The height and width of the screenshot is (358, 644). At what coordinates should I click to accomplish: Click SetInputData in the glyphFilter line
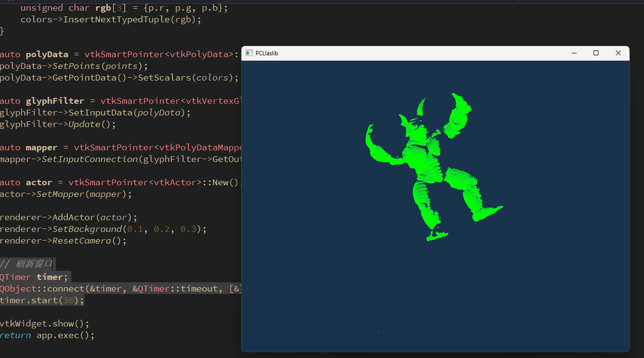[x=100, y=113]
